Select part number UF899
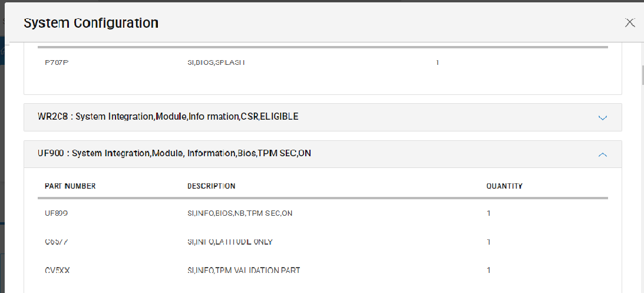This screenshot has width=644, height=293. [56, 213]
